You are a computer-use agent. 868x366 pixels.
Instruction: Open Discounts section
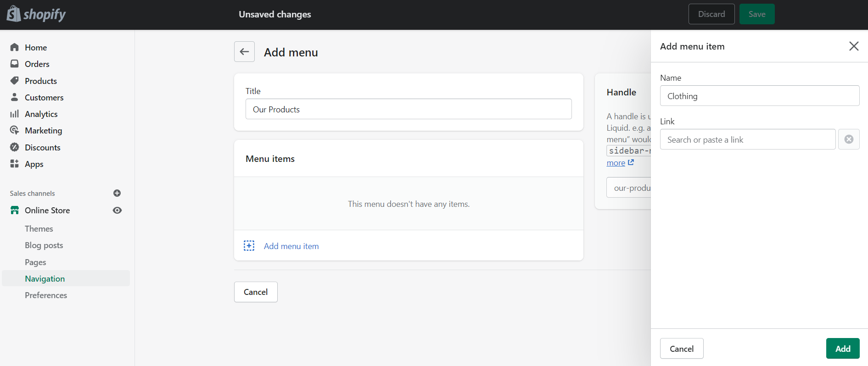click(43, 147)
